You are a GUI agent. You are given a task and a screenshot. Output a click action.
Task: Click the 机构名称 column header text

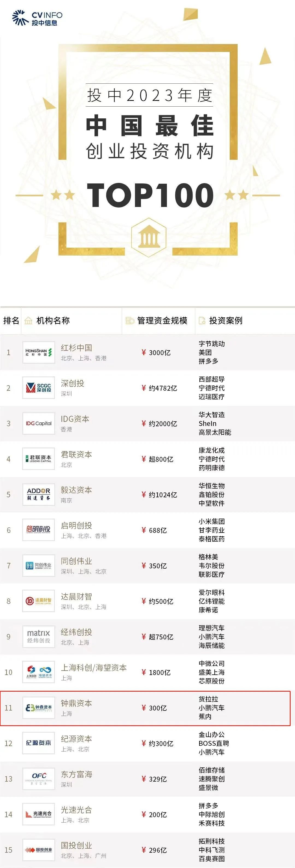(x=53, y=320)
